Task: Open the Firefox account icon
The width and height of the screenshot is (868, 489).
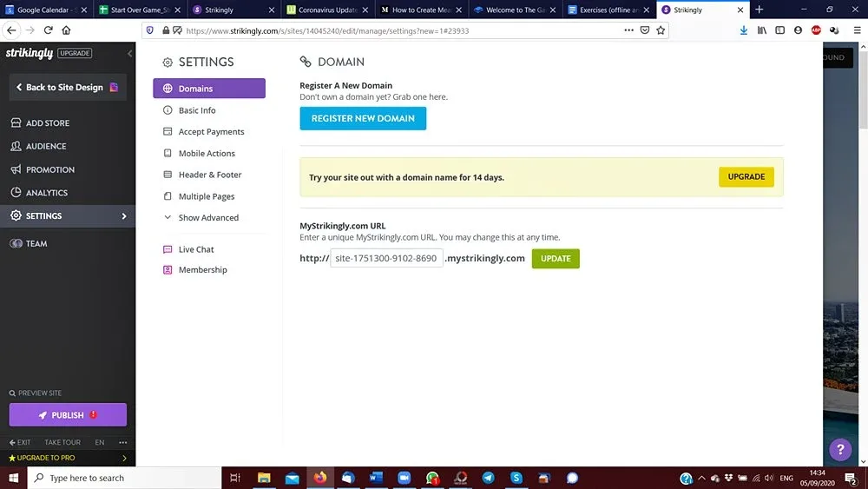Action: 798,30
